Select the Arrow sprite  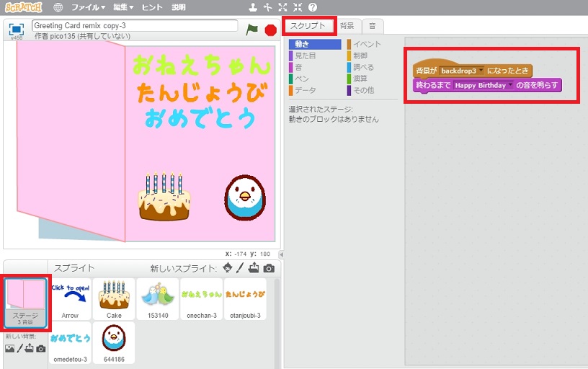(x=70, y=299)
